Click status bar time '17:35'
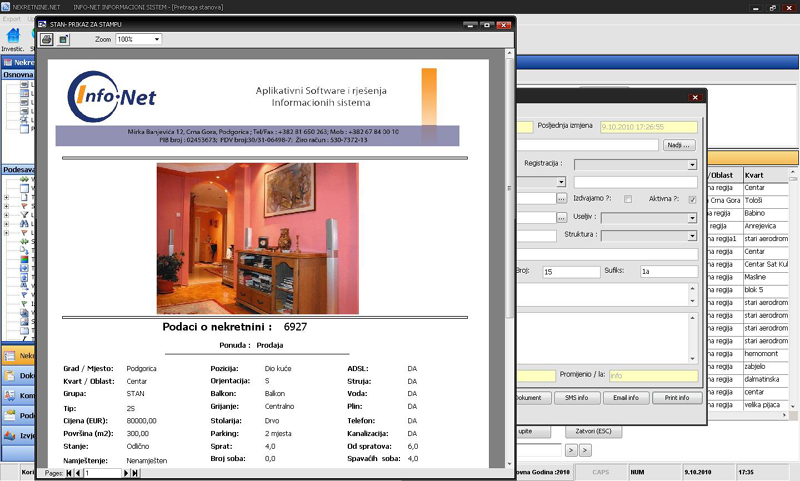800x481 pixels. tap(746, 472)
